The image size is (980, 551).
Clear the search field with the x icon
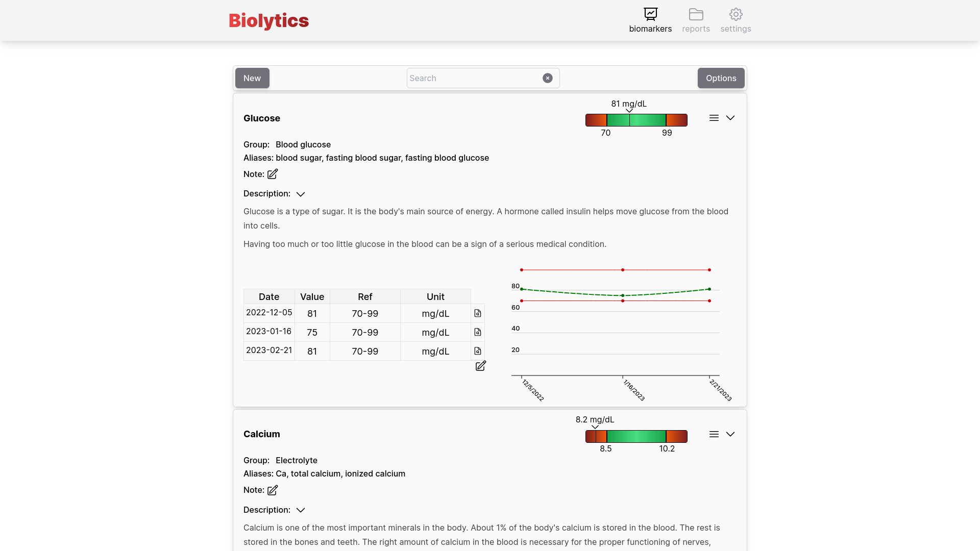coord(548,78)
